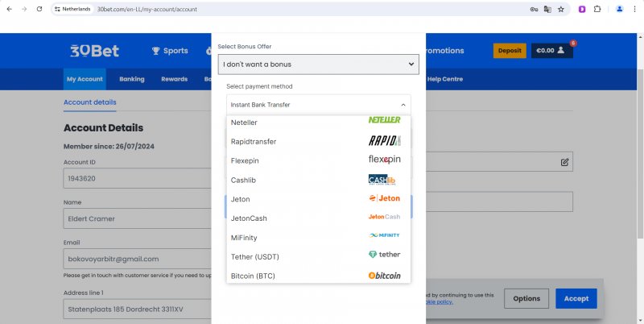Viewport: 644px width, 324px height.
Task: Click the yellow Deposit button
Action: click(510, 51)
